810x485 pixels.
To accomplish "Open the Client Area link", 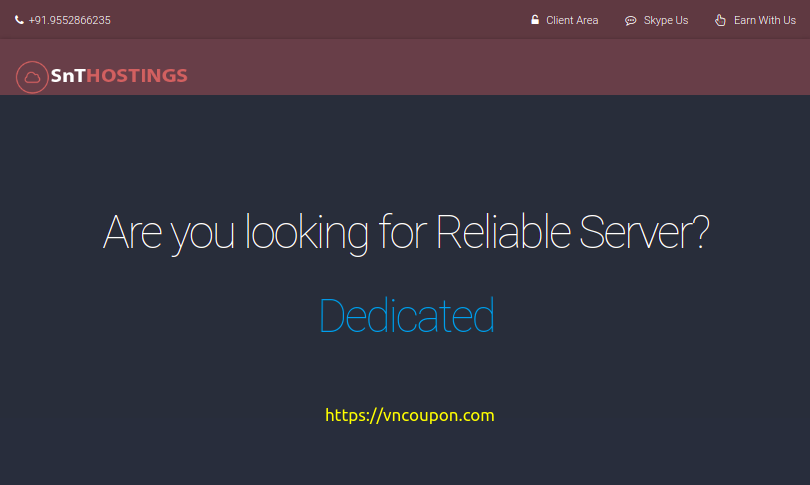I will 572,20.
